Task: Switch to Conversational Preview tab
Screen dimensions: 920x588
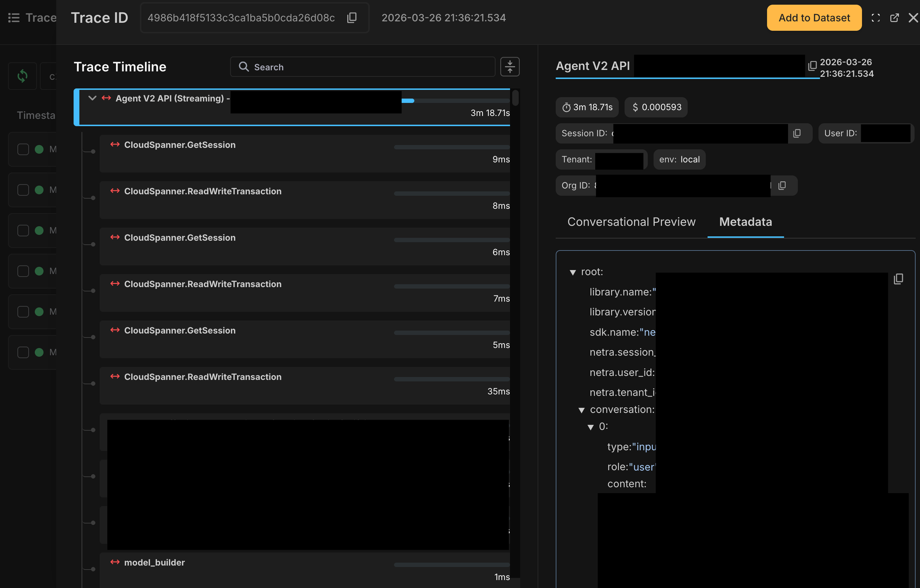Action: (x=631, y=222)
